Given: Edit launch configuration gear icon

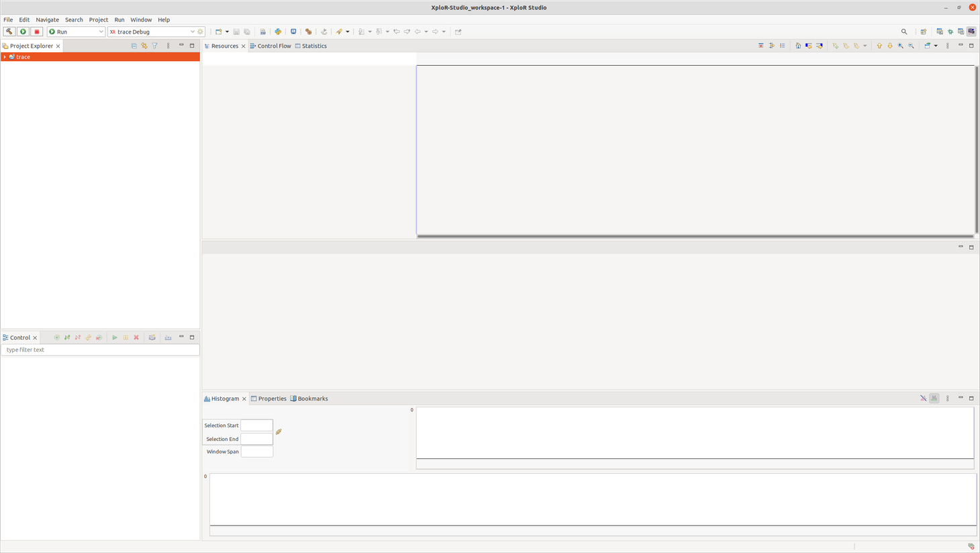Looking at the screenshot, I should 200,32.
